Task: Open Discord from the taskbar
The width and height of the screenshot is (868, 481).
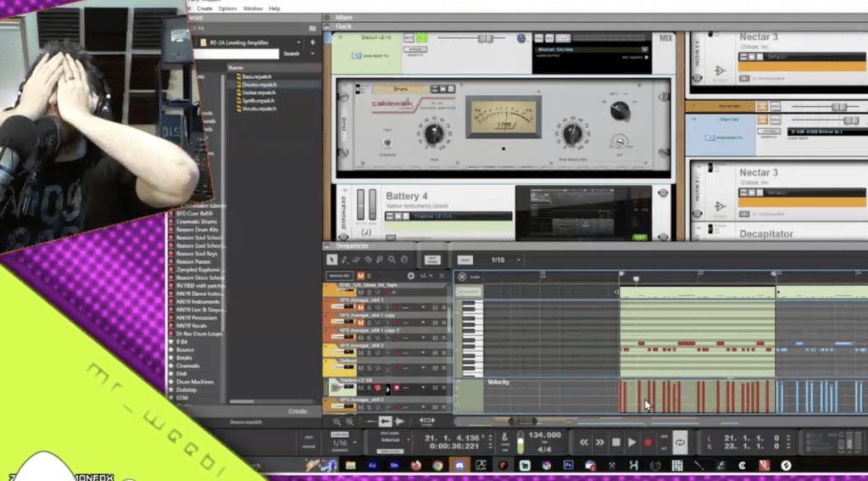Action: coord(459,466)
